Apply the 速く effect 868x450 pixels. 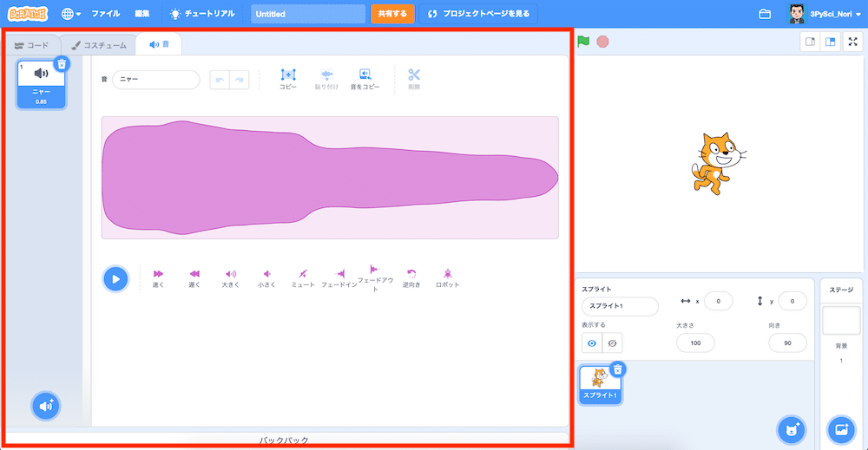click(x=158, y=278)
